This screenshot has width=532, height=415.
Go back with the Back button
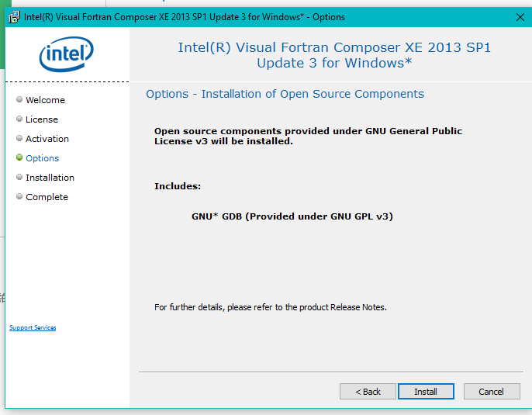[x=368, y=392]
